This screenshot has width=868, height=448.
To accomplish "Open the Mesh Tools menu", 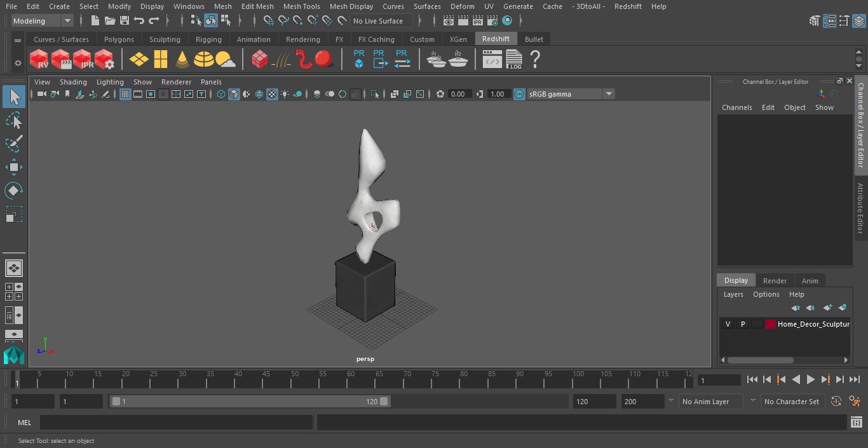I will click(x=301, y=6).
